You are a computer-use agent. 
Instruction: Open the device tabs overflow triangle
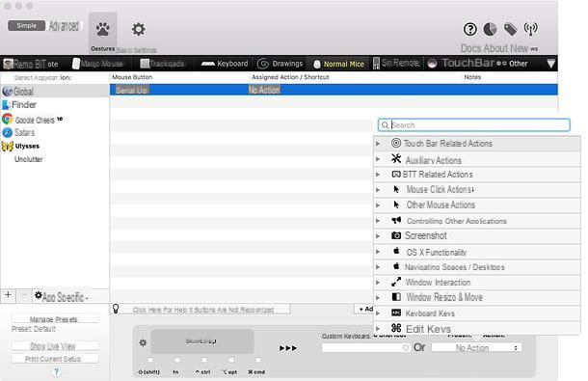click(550, 64)
